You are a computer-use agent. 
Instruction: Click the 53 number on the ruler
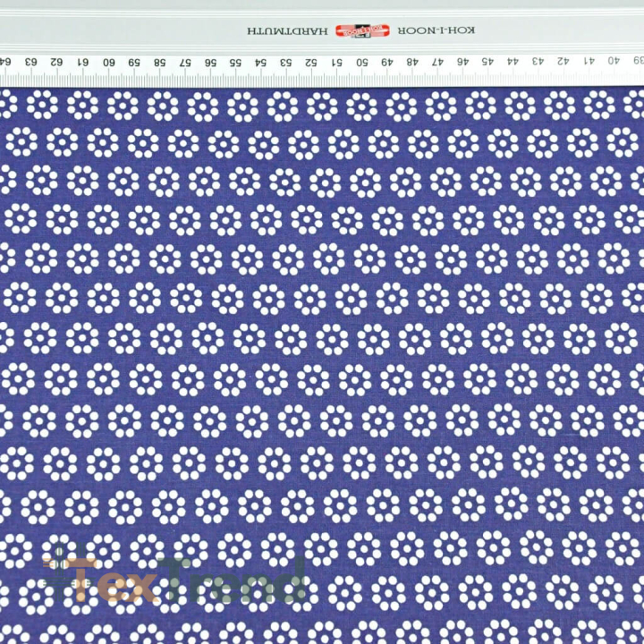(286, 63)
